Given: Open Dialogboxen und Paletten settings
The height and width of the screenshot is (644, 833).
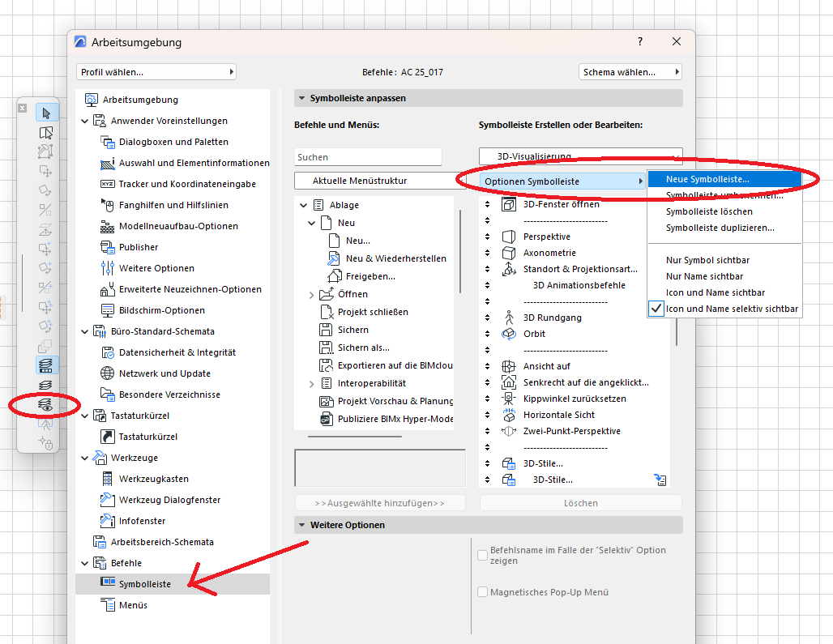Looking at the screenshot, I should 173,142.
